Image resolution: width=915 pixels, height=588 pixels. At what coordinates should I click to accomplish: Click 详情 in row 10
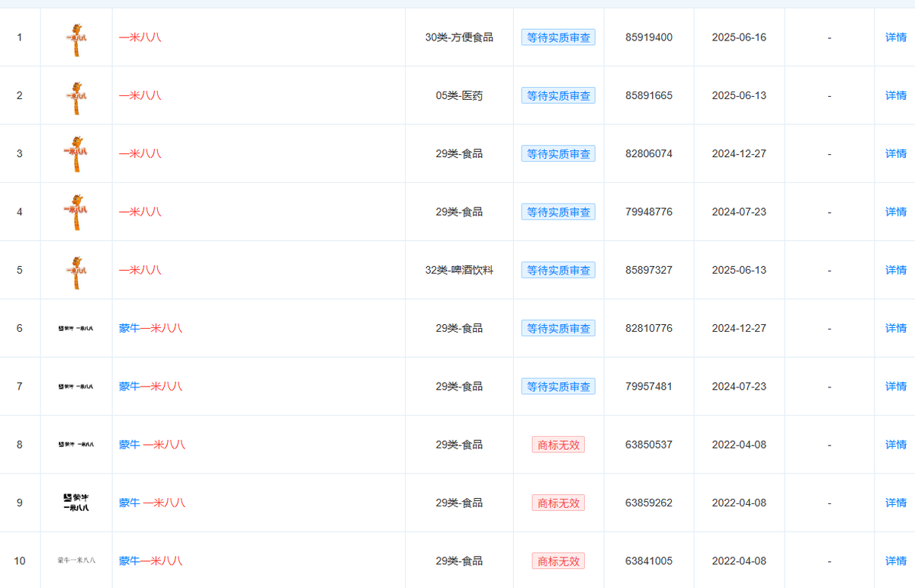[x=895, y=561]
